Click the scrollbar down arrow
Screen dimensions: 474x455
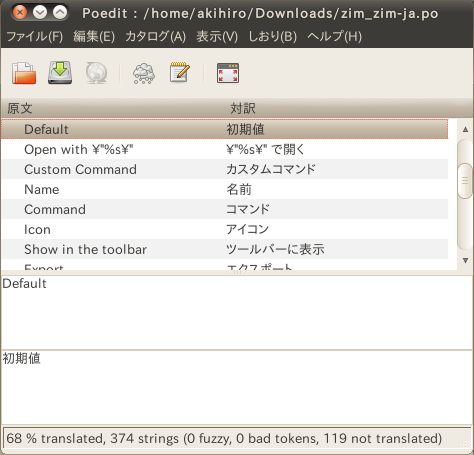(466, 260)
